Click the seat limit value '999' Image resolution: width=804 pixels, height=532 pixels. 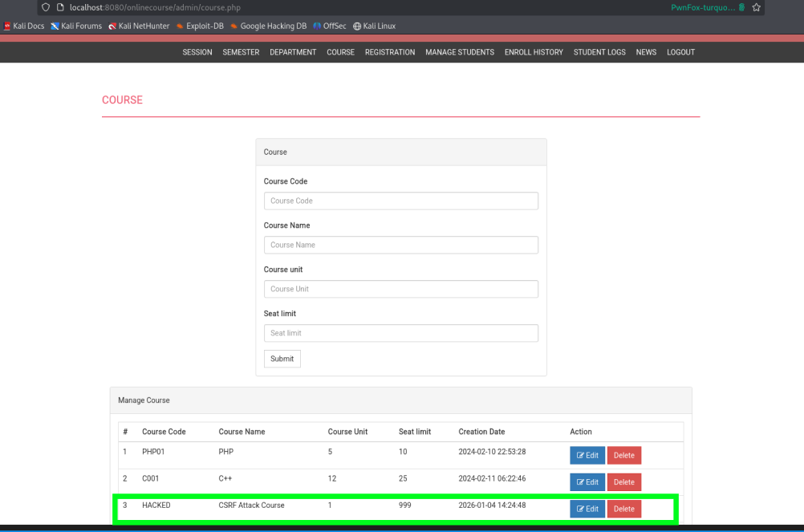405,506
